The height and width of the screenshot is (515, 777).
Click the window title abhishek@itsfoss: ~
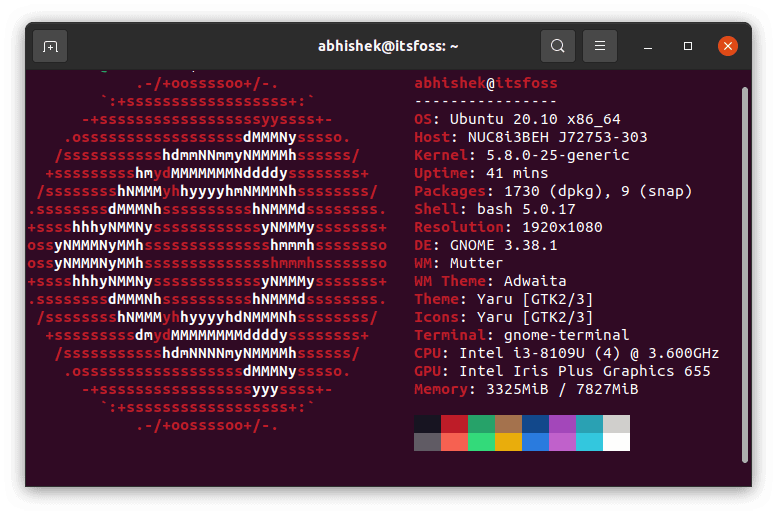[x=388, y=46]
